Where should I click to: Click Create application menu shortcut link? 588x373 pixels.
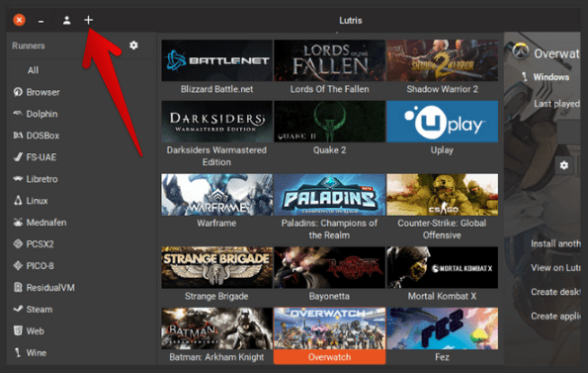coord(555,316)
